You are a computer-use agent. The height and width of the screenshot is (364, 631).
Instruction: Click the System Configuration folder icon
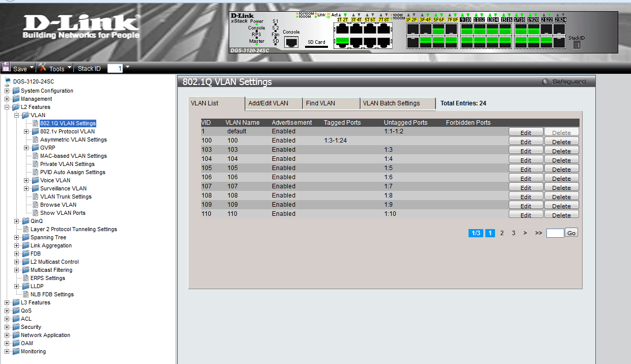pyautogui.click(x=16, y=91)
